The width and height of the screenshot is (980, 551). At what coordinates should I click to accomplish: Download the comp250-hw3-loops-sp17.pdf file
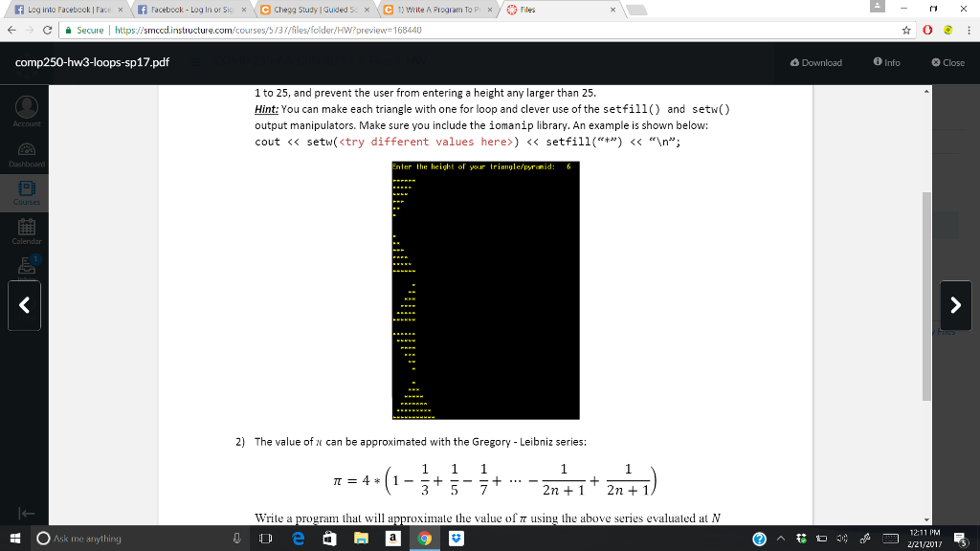click(815, 62)
